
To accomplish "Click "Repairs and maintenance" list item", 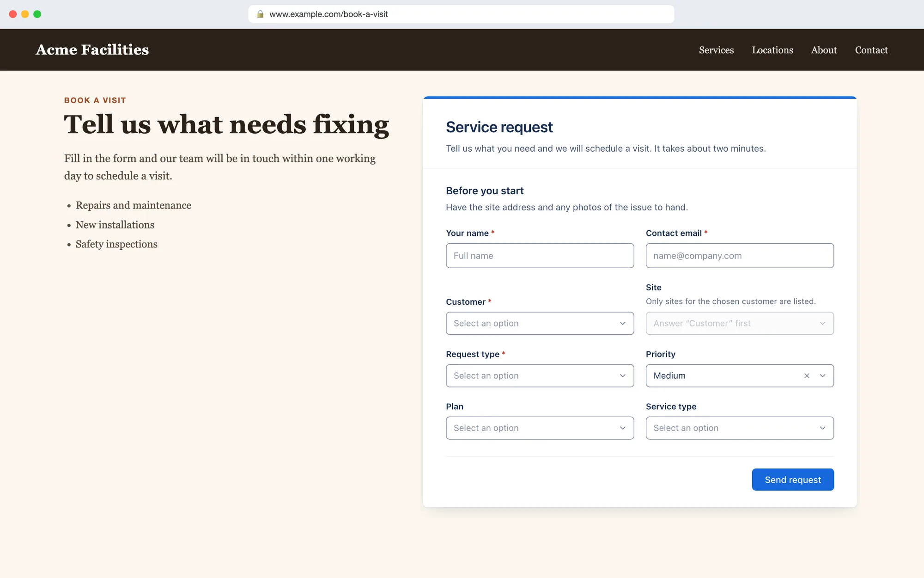I will click(x=134, y=205).
